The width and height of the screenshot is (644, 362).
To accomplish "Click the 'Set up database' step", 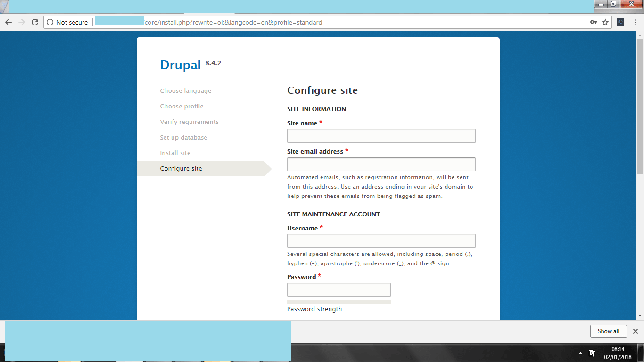I will tap(183, 138).
